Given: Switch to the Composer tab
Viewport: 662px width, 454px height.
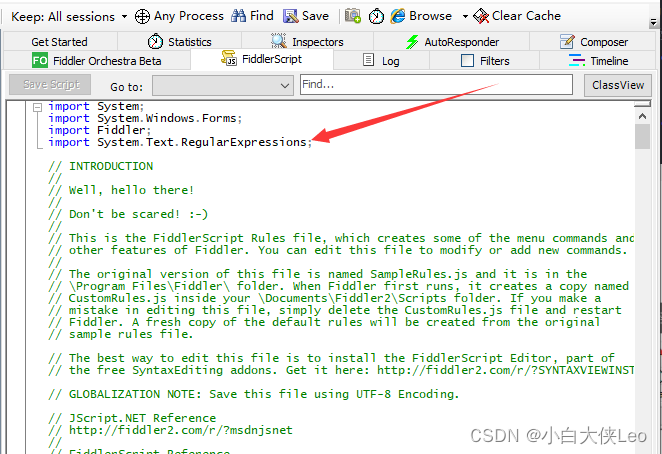Looking at the screenshot, I should (593, 42).
